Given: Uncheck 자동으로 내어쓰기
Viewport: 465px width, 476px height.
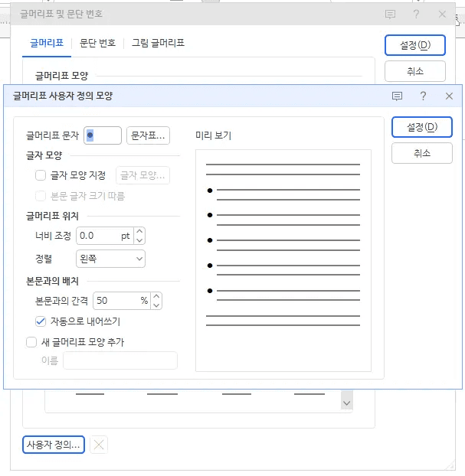Looking at the screenshot, I should [x=41, y=321].
